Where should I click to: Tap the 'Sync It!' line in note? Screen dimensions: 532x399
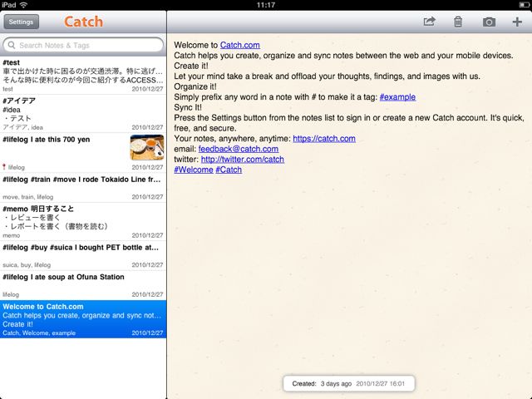click(188, 107)
